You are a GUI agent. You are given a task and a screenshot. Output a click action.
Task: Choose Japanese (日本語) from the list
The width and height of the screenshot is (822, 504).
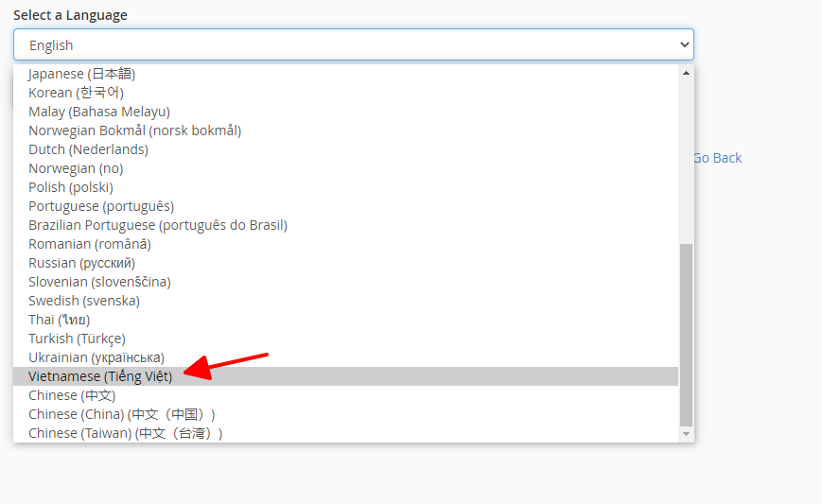(x=82, y=74)
